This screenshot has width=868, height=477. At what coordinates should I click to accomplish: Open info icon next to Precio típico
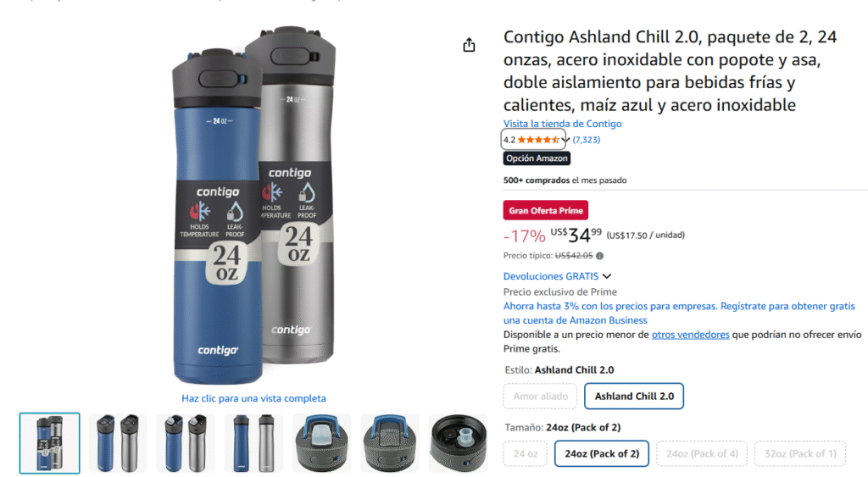[600, 256]
